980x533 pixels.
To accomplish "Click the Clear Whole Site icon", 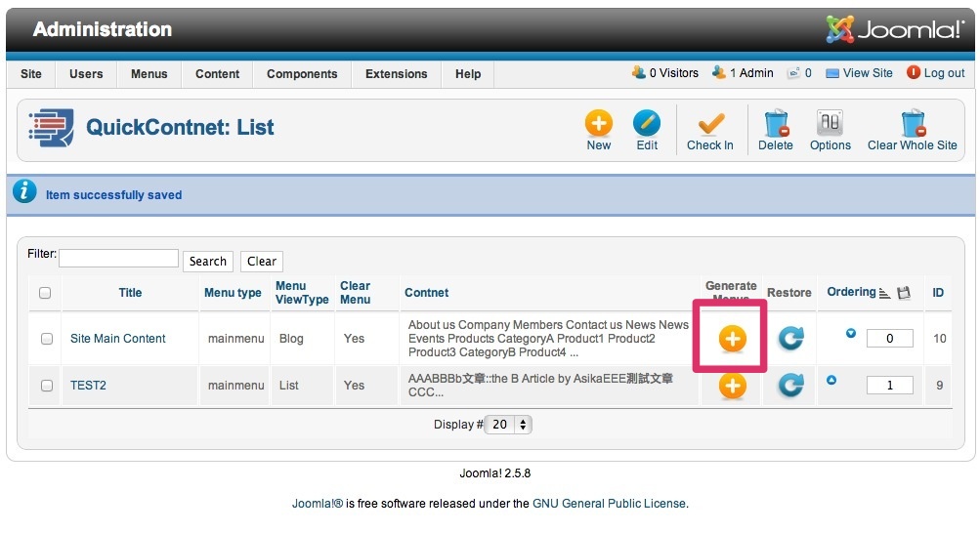I will coord(913,124).
